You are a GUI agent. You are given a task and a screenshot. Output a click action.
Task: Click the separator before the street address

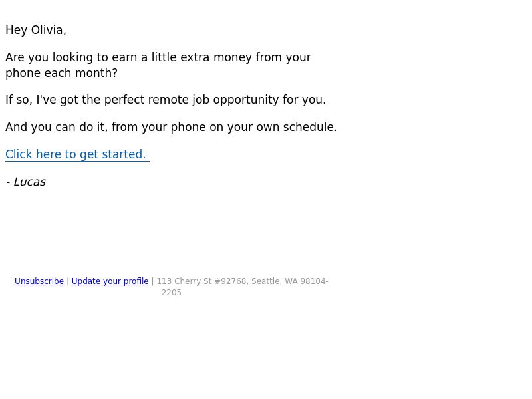[x=153, y=281]
